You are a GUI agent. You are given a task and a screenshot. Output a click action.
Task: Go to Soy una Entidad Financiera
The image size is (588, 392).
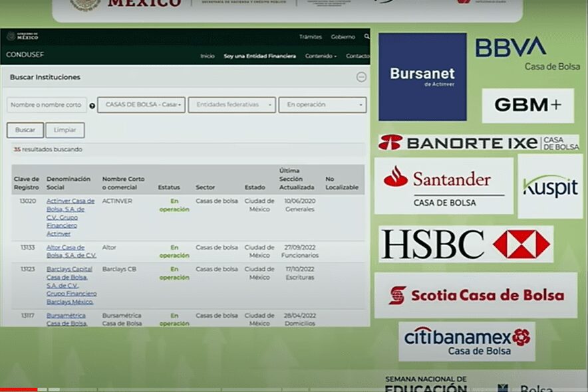coord(259,56)
